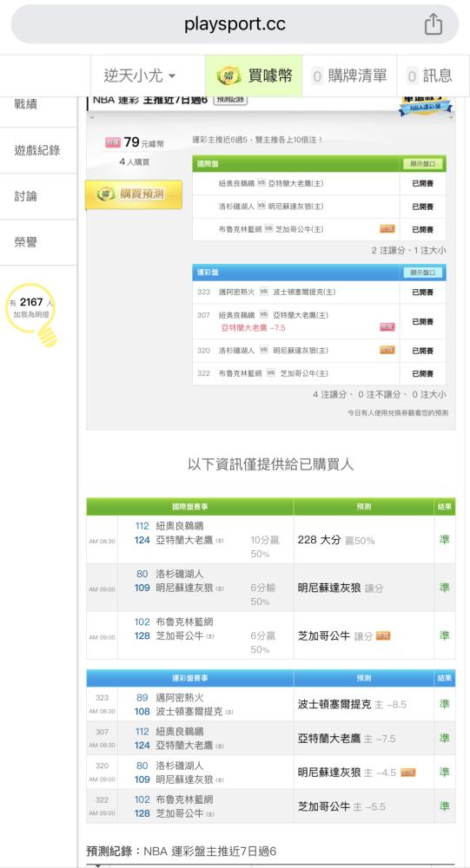Screen dimensions: 470x868
Task: Click the 加我為明燈 light bulb icon
Action: click(x=33, y=314)
